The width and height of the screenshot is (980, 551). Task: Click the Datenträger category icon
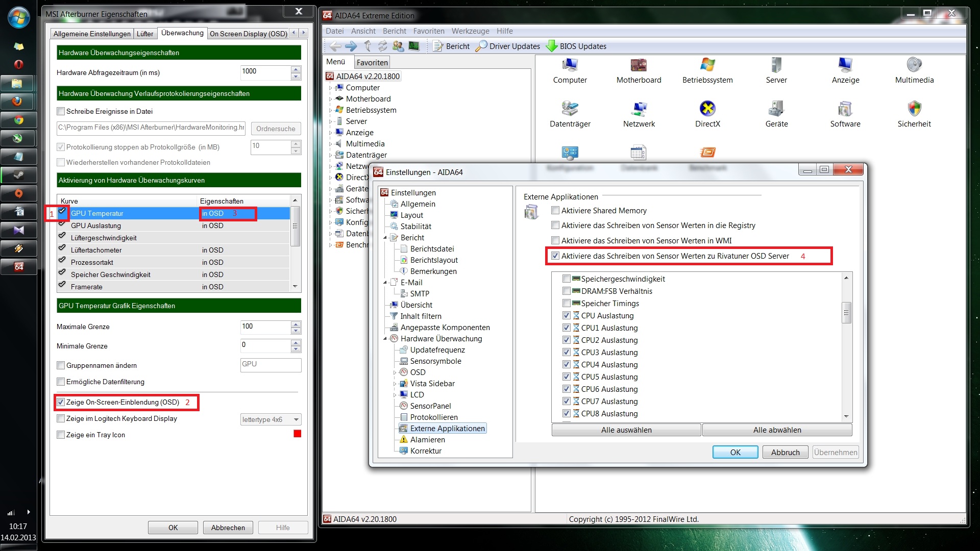570,109
